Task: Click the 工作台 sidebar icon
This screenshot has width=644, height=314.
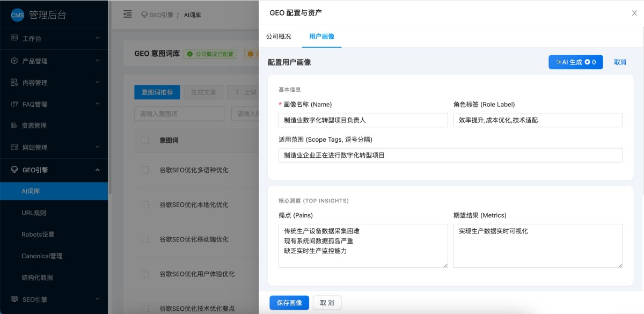Action: [14, 39]
